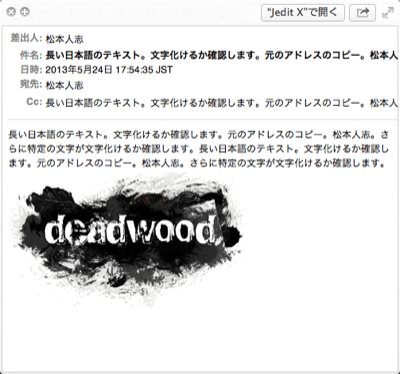Toggle full screen with the arrows icon

[388, 13]
